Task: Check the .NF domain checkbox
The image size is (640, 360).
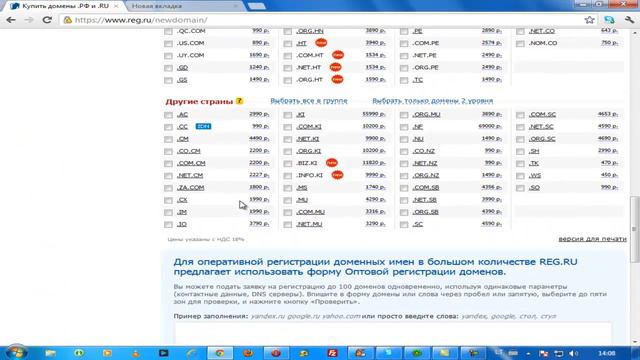Action: (x=404, y=127)
